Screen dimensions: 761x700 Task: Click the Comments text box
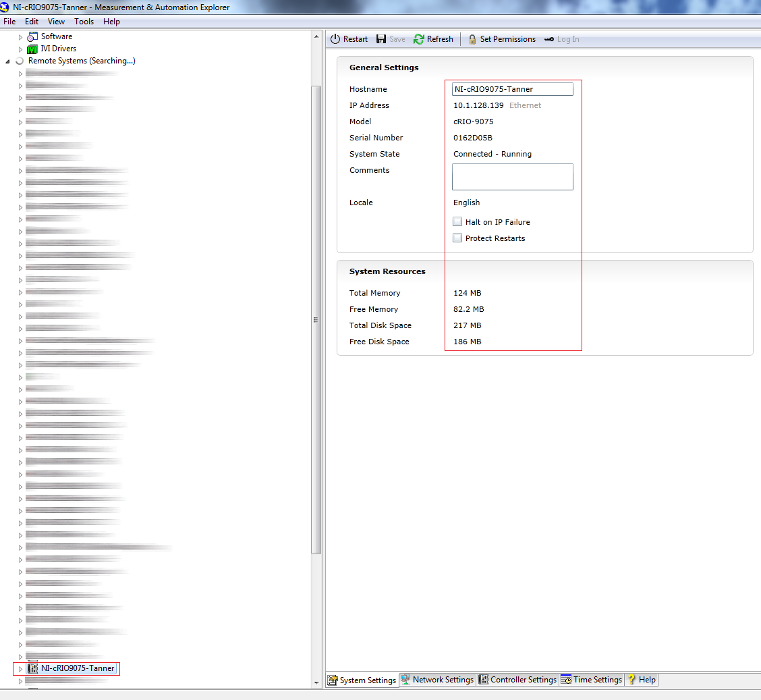[x=513, y=177]
